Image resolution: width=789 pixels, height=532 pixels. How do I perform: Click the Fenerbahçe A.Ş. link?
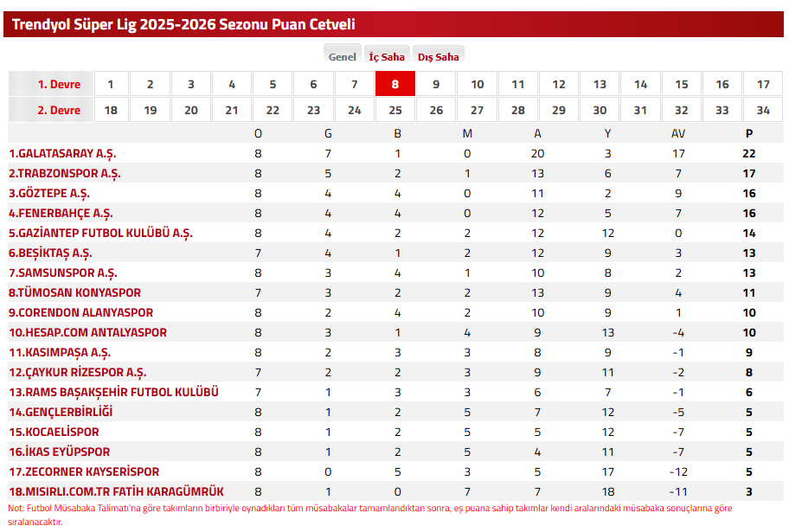pyautogui.click(x=61, y=213)
